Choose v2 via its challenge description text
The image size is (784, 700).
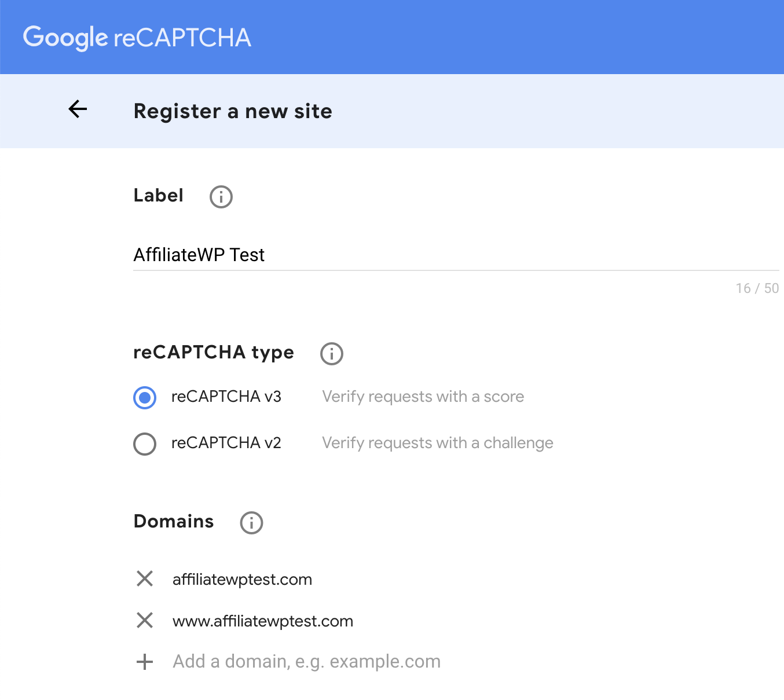437,443
